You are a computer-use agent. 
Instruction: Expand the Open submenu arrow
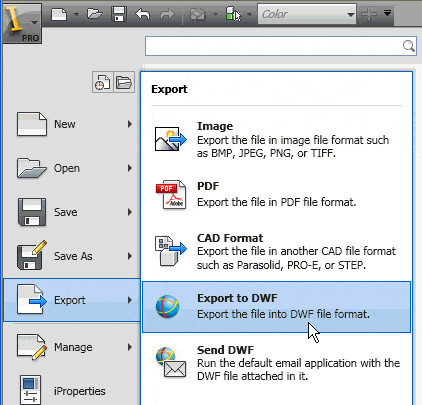coord(130,168)
